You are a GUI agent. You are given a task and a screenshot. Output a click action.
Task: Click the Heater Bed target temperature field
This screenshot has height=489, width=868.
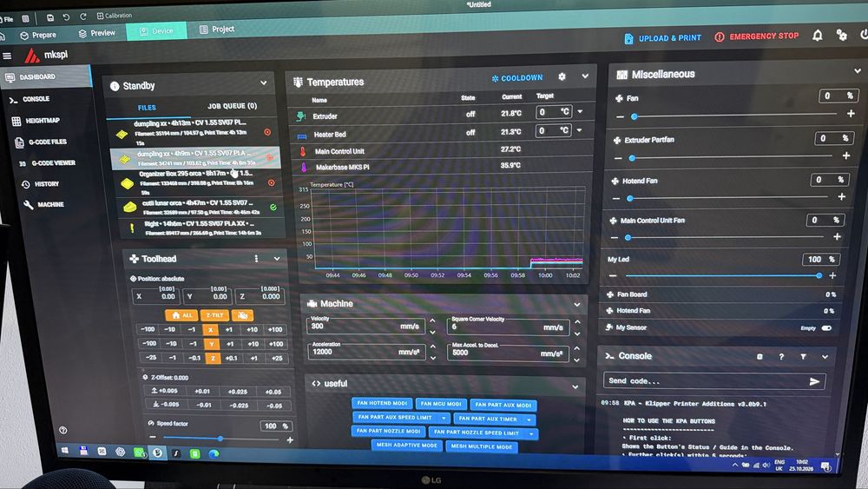coord(553,130)
